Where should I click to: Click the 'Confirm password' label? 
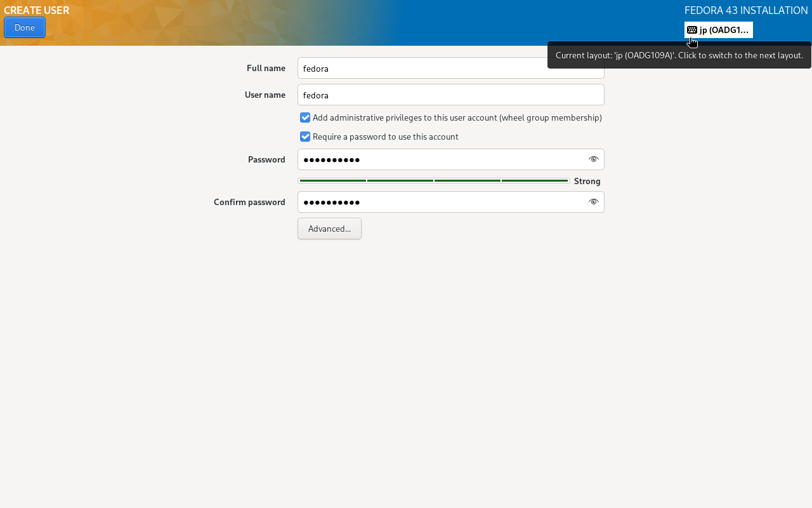(x=249, y=202)
